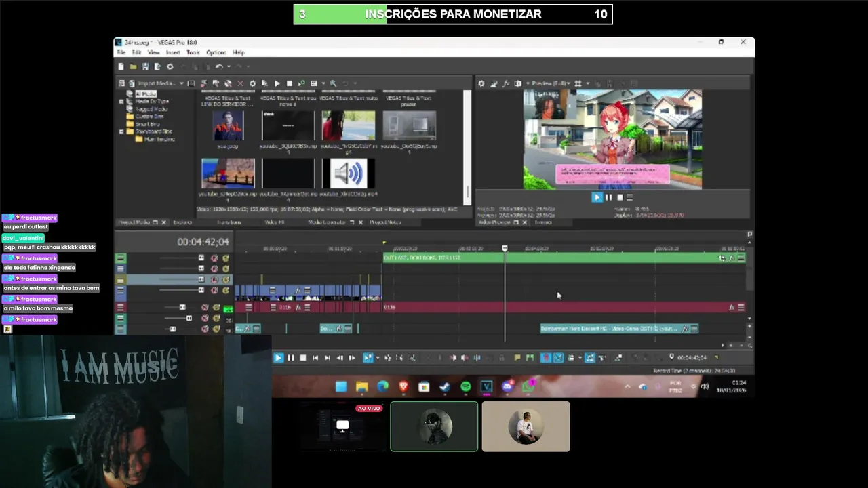Adjust the bottom audio track volume slider
Screen dimensions: 868x488
tap(172, 329)
